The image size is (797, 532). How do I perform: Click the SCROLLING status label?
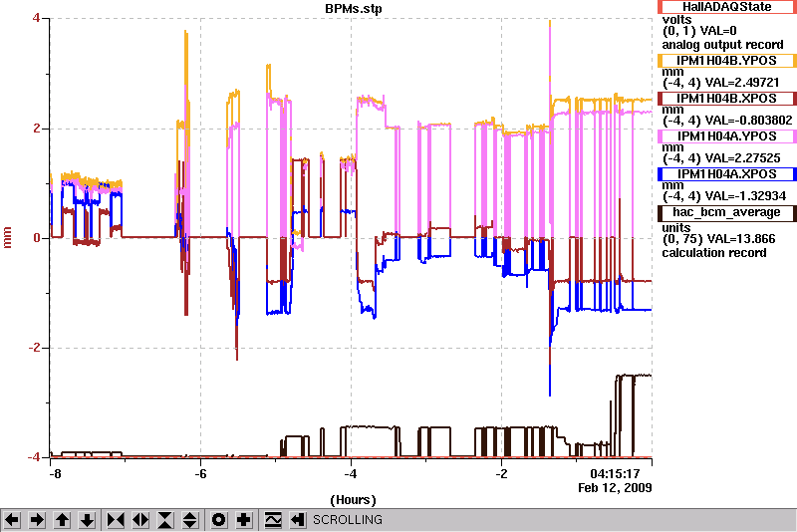[347, 520]
